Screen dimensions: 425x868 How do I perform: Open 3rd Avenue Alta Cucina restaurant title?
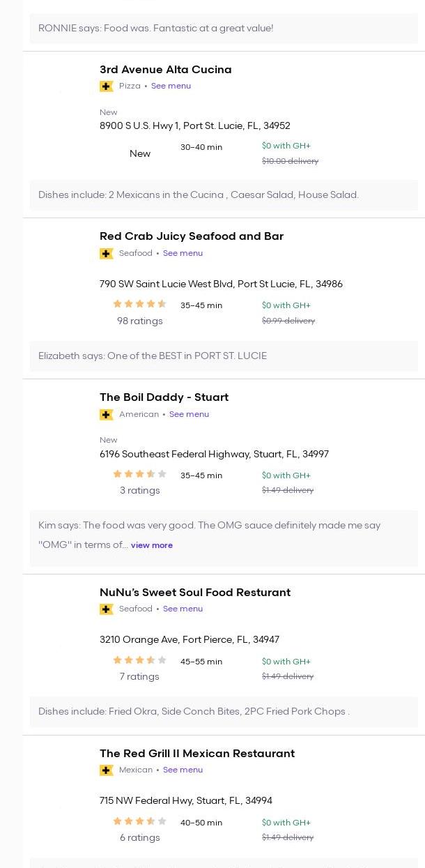pos(165,70)
